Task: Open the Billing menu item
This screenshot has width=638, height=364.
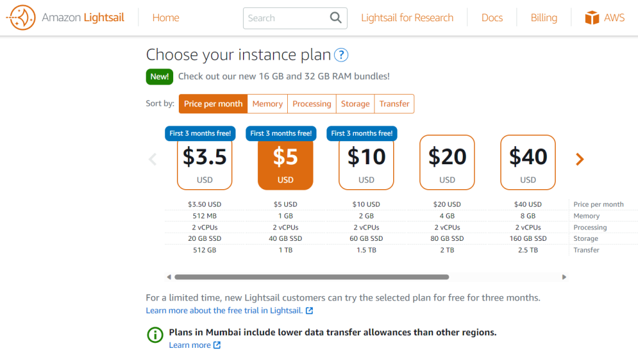Action: (x=543, y=18)
